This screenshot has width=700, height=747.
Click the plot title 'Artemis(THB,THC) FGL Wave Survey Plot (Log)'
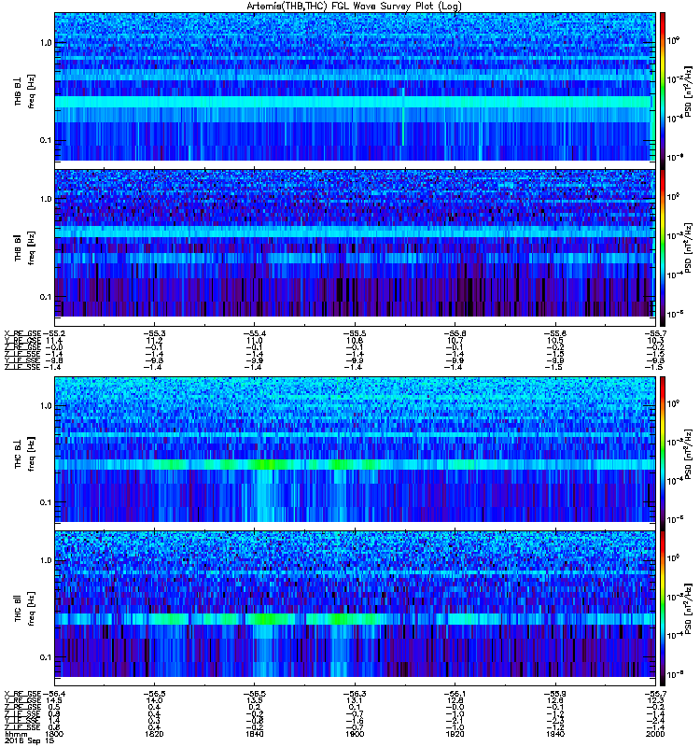click(x=354, y=7)
